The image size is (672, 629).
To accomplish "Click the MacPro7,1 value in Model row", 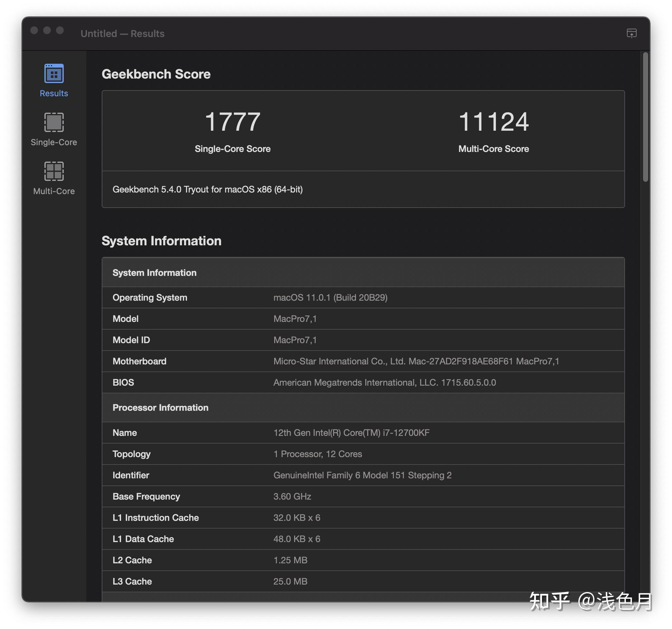I will (295, 319).
